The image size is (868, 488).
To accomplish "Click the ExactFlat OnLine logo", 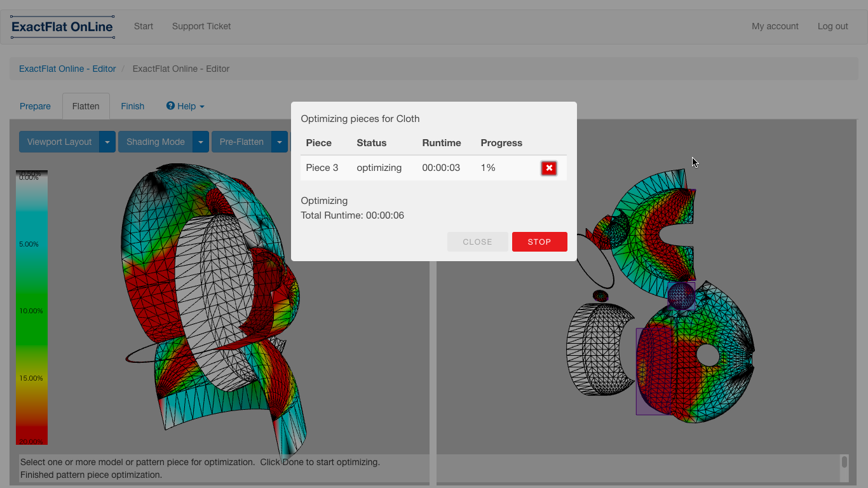I will pyautogui.click(x=62, y=26).
